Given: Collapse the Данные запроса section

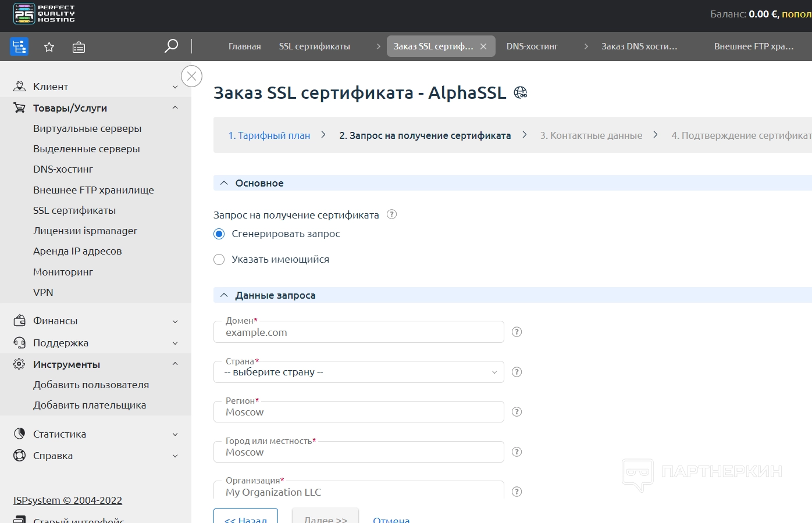Looking at the screenshot, I should pyautogui.click(x=224, y=295).
